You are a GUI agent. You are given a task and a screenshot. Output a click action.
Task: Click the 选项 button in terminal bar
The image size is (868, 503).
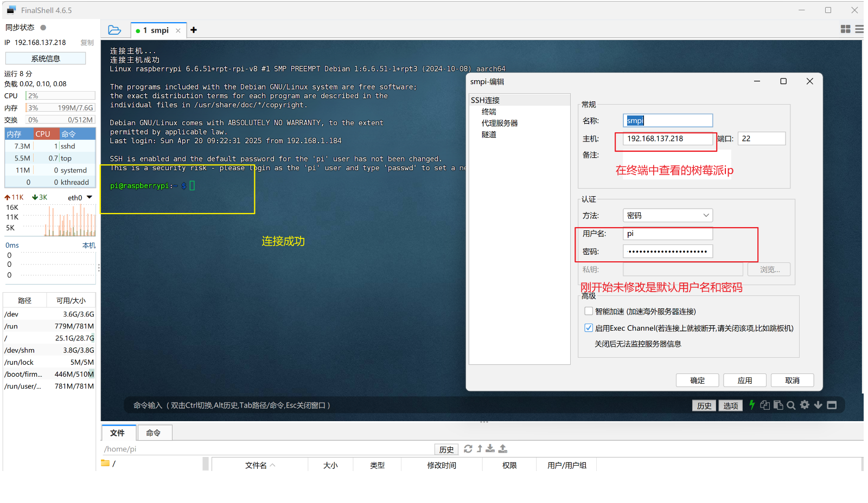tap(730, 405)
